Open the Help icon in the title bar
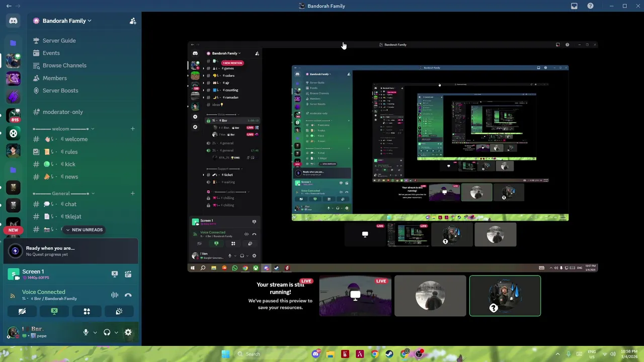The image size is (644, 362). (x=590, y=6)
